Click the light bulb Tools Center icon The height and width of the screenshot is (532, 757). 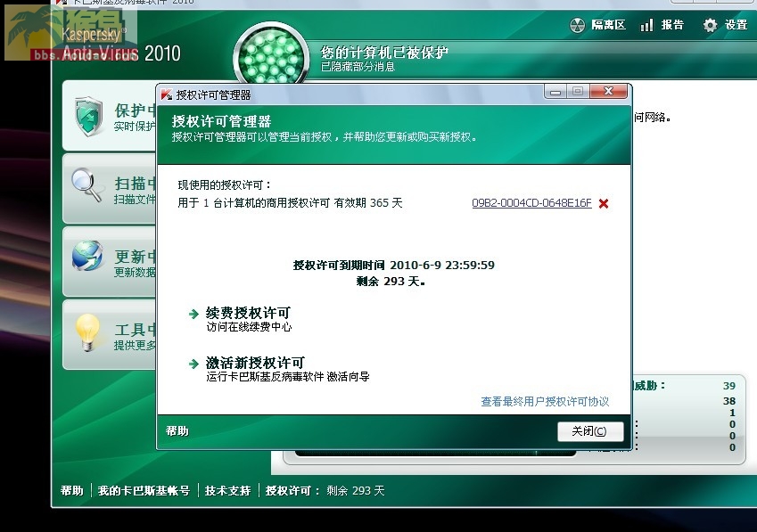87,331
